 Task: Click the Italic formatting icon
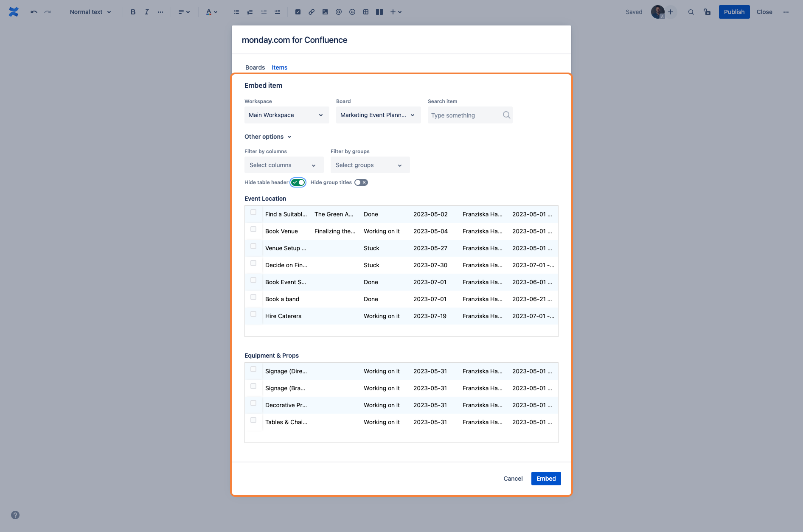point(146,12)
